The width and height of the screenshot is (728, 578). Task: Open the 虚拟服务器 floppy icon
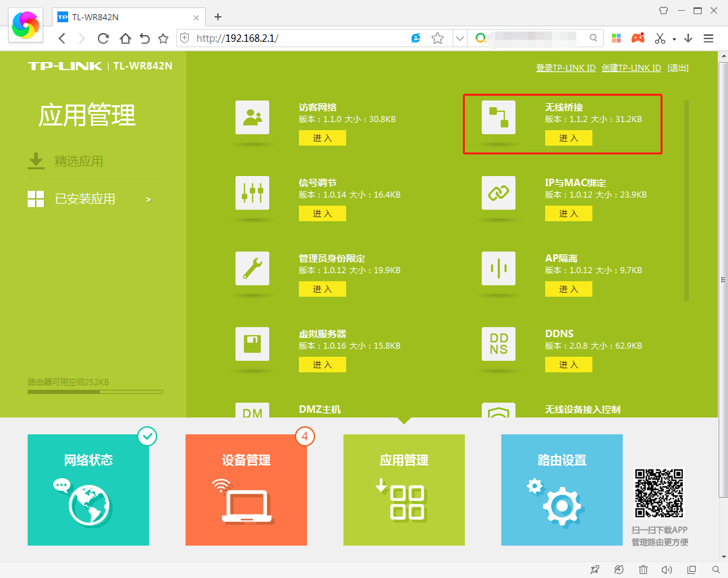252,344
